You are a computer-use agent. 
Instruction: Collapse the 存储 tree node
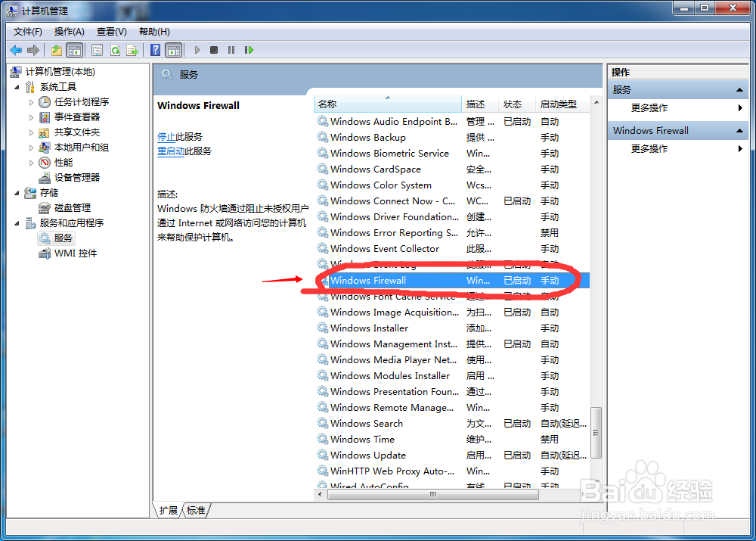point(17,193)
